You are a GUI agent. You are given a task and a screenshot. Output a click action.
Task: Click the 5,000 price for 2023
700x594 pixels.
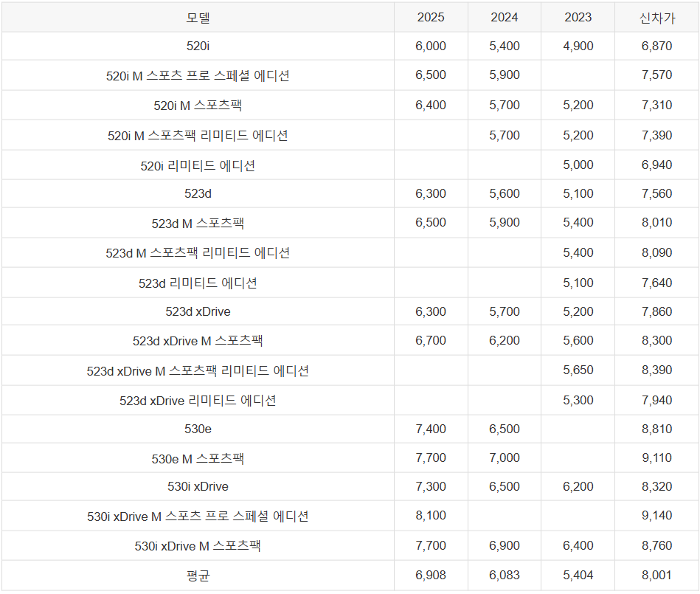click(x=578, y=165)
